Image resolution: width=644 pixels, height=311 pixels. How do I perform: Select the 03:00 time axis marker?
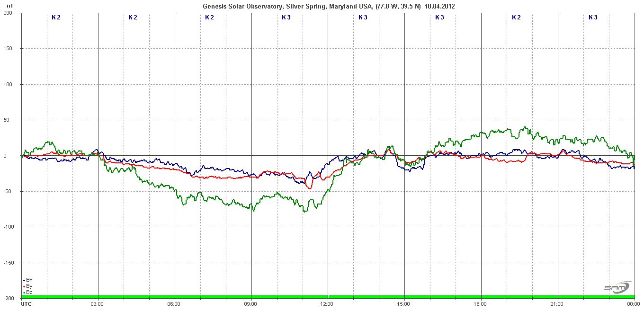pos(98,303)
